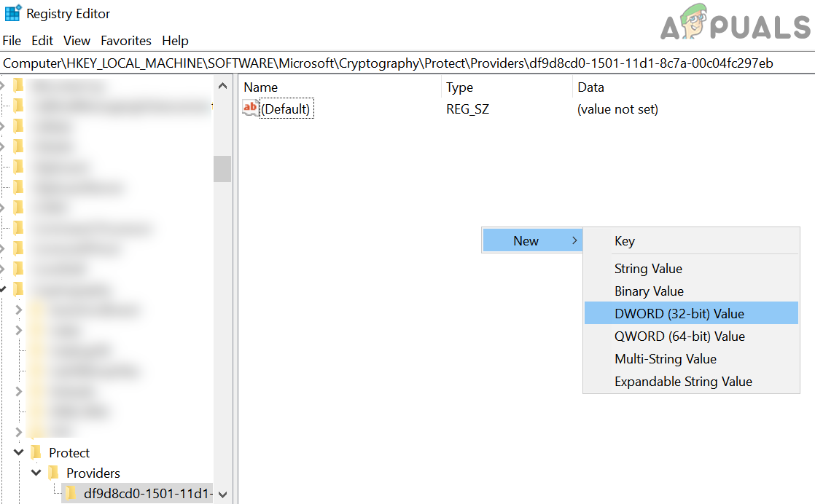Click the Protect folder icon
Viewport: 815px width, 504px height.
click(x=36, y=452)
